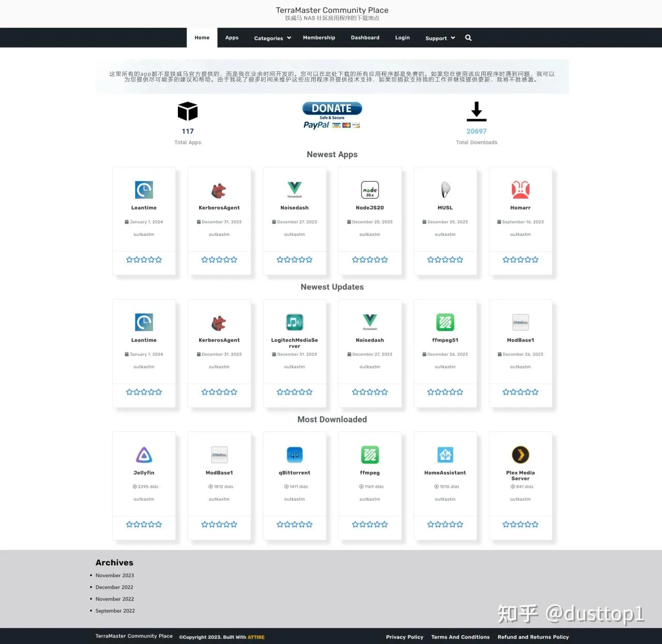This screenshot has height=644, width=662.
Task: Click the MUSL title text
Action: pos(445,208)
